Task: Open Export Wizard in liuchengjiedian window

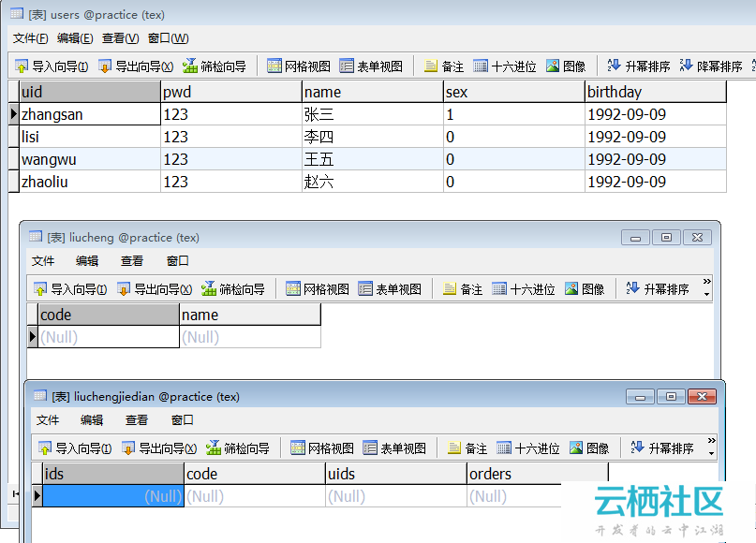Action: 158,448
